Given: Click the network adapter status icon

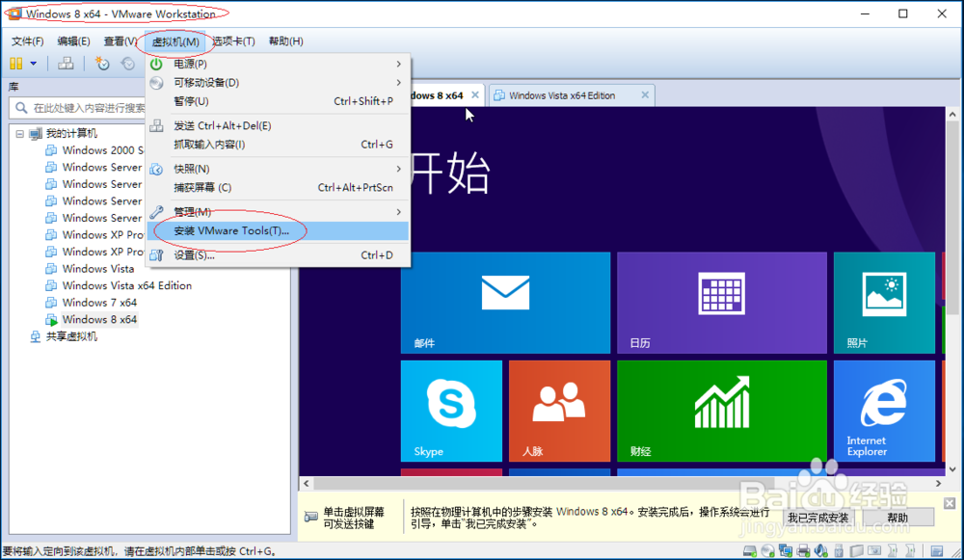Looking at the screenshot, I should (x=786, y=549).
